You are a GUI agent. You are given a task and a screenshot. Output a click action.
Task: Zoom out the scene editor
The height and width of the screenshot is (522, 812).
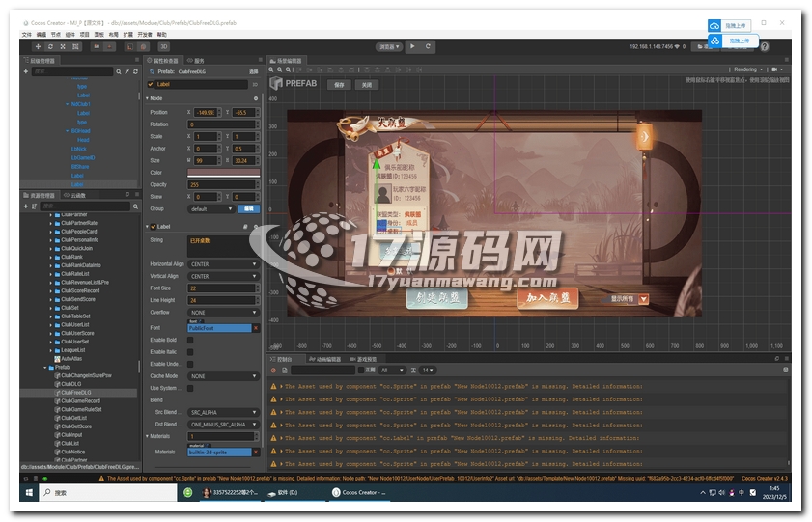pyautogui.click(x=280, y=69)
